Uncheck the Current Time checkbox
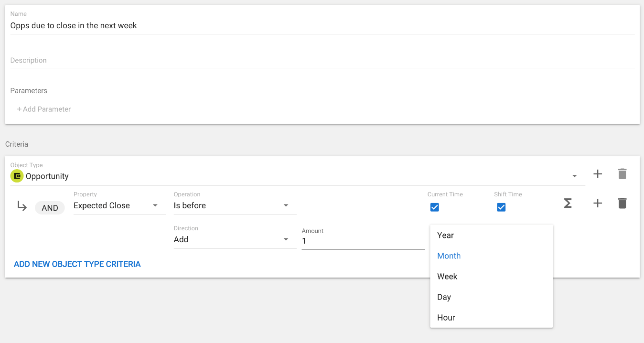The height and width of the screenshot is (343, 644). click(x=434, y=207)
